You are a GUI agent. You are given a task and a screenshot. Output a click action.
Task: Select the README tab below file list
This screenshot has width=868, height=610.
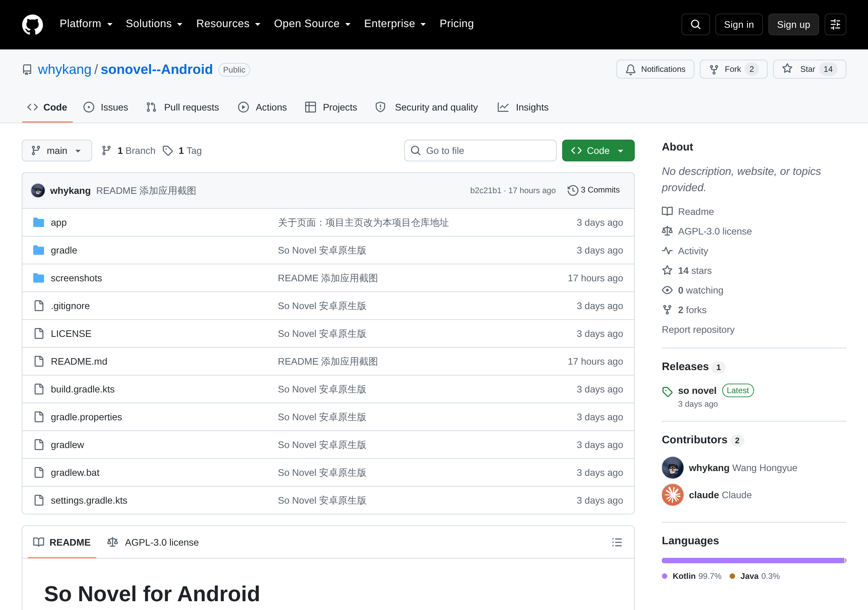coord(62,542)
